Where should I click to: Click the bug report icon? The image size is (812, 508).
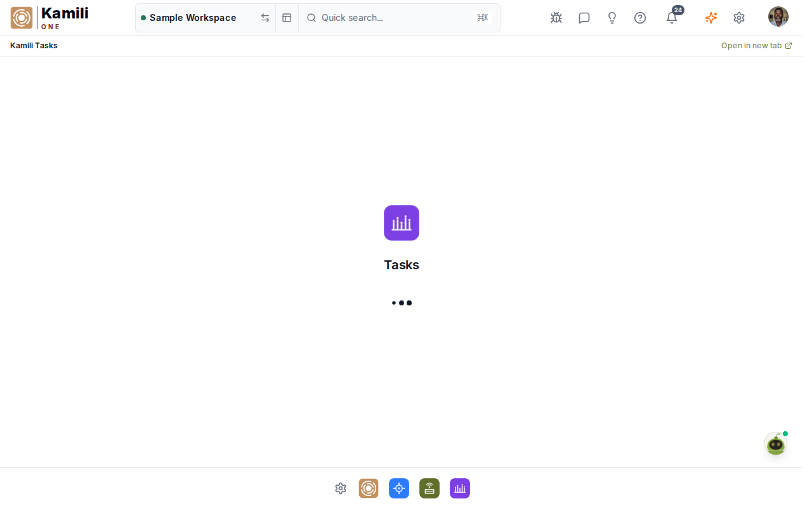click(556, 18)
